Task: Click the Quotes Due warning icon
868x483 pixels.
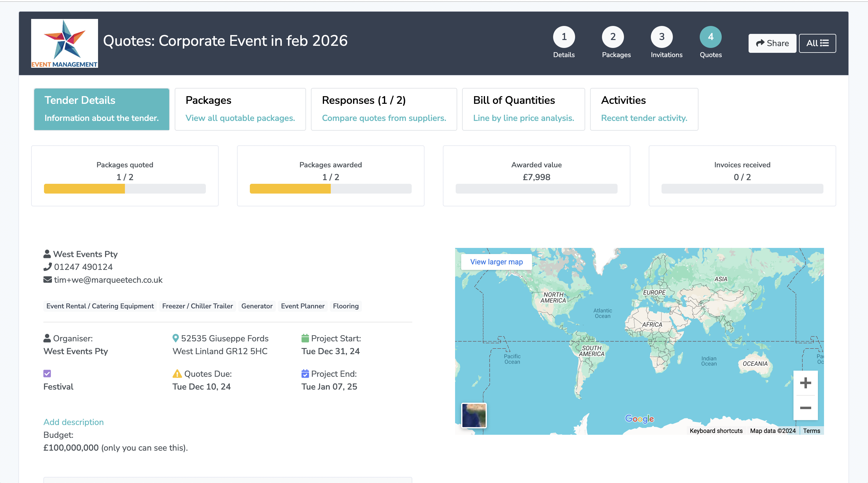Action: coord(177,373)
